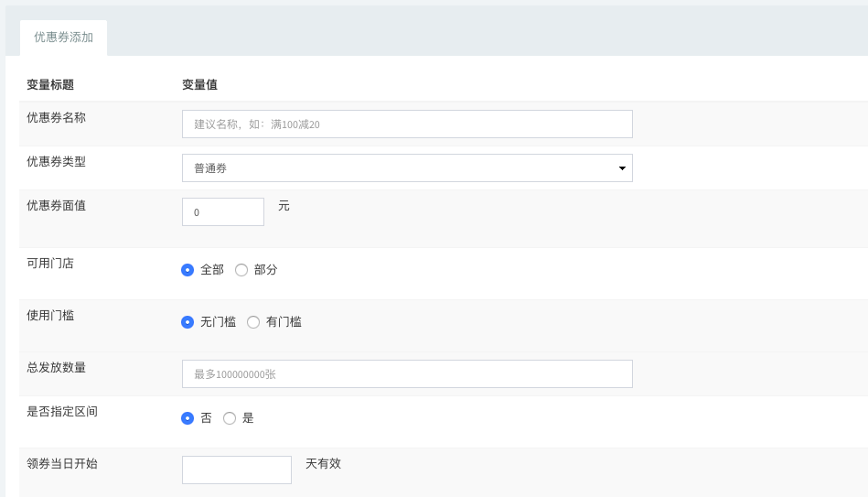Click the 是否指定区间 row label
The height and width of the screenshot is (497, 868).
pyautogui.click(x=62, y=412)
